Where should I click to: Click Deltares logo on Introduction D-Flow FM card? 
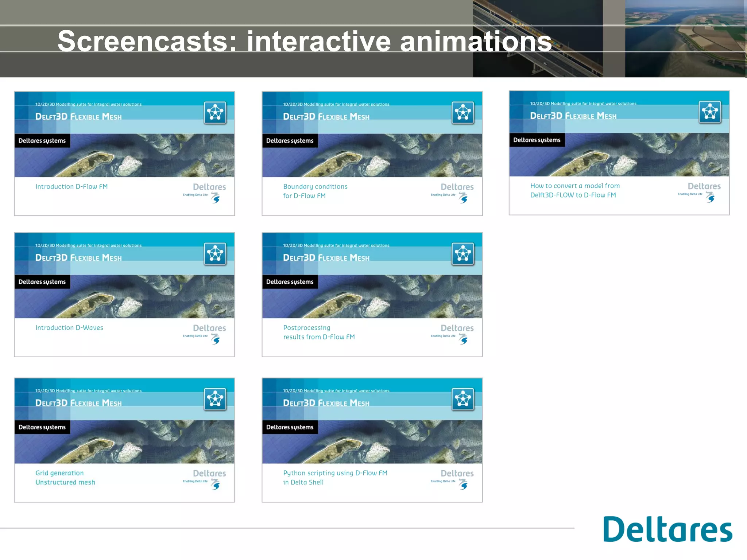pos(205,193)
